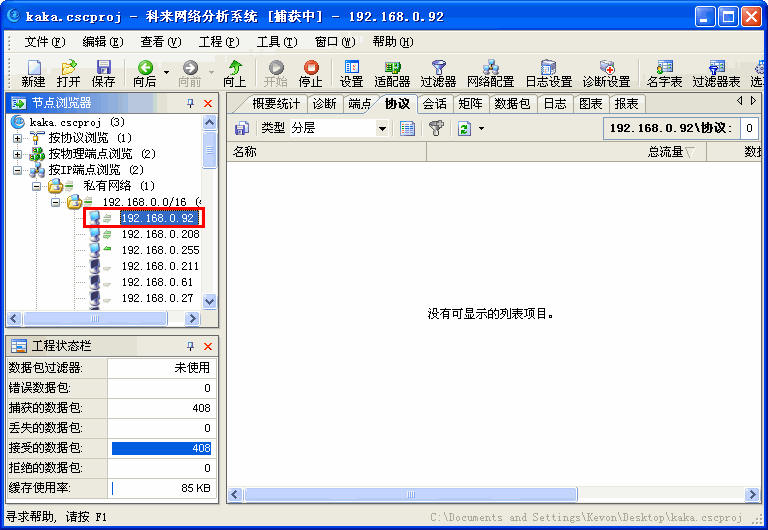Sort by the 总流量 column header
The height and width of the screenshot is (530, 768).
point(567,152)
